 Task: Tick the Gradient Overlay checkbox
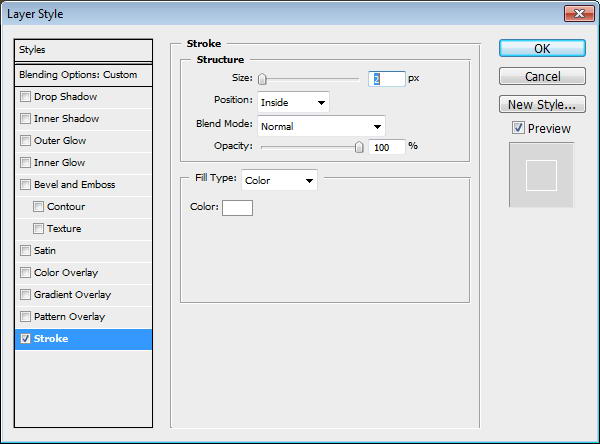tap(25, 295)
